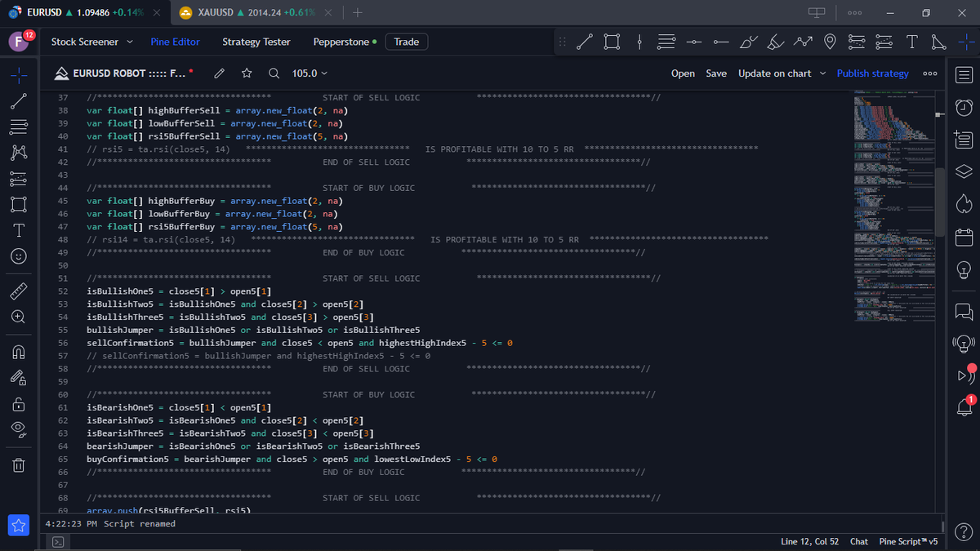Viewport: 980px width, 551px height.
Task: Select rectangle tool in floating favorites toolbar
Action: [x=612, y=42]
